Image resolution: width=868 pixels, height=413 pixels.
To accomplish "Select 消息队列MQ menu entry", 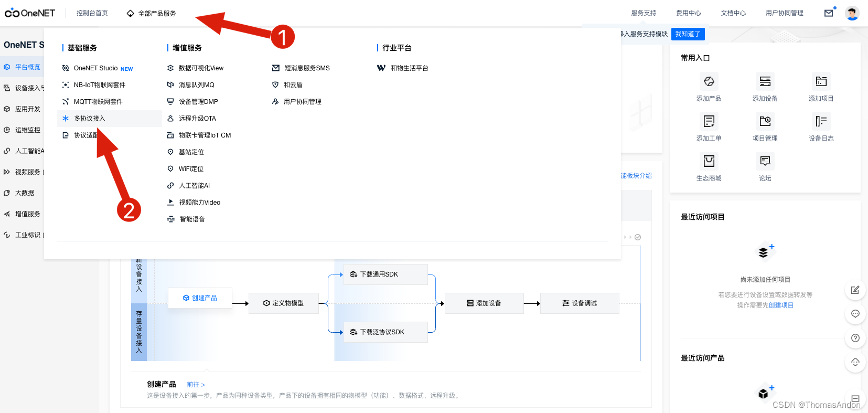I will click(x=190, y=85).
